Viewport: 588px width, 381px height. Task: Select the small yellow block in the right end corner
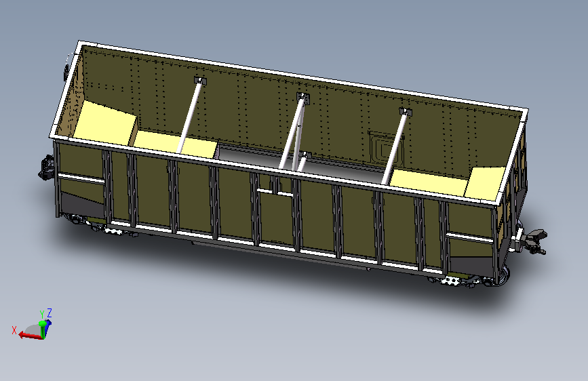click(485, 183)
